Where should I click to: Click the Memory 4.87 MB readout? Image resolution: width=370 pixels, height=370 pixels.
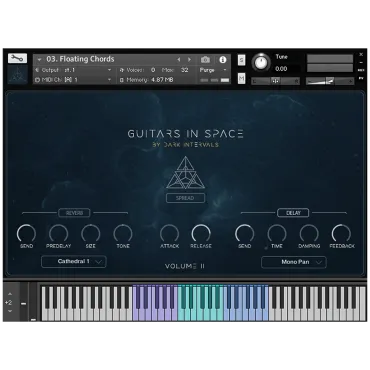click(146, 80)
